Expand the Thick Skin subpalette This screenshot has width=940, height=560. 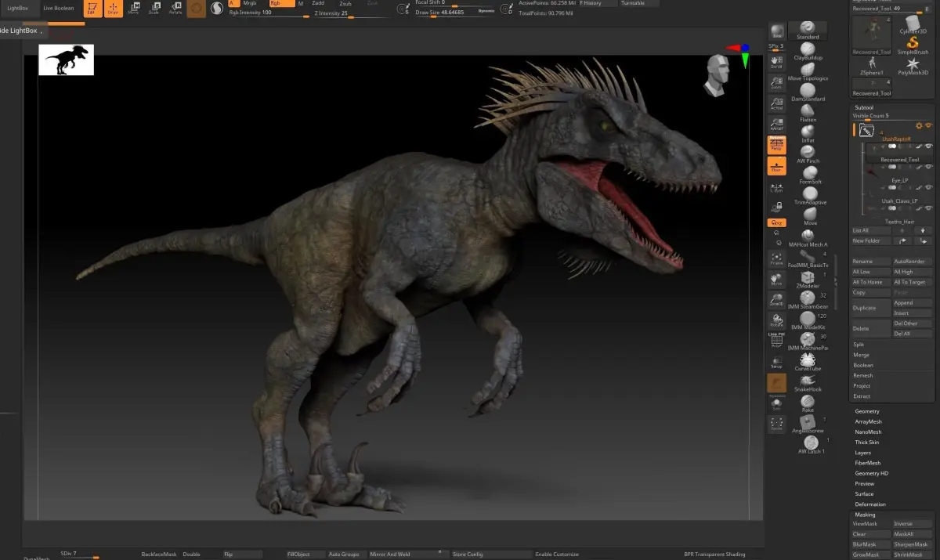click(x=867, y=442)
